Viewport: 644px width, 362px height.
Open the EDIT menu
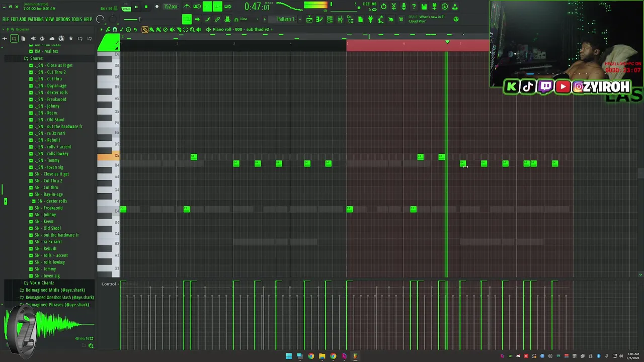[15, 19]
